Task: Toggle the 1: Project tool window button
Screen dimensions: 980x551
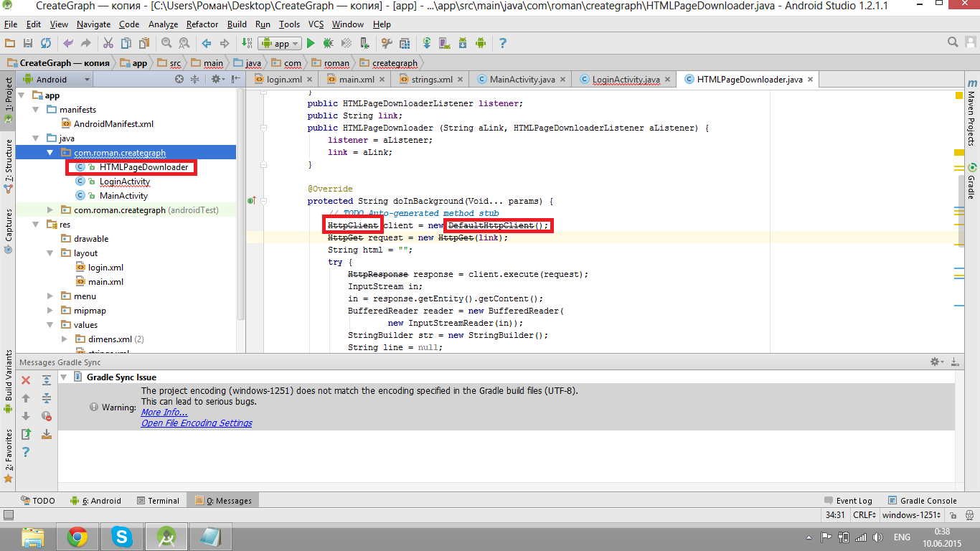Action: 8,100
